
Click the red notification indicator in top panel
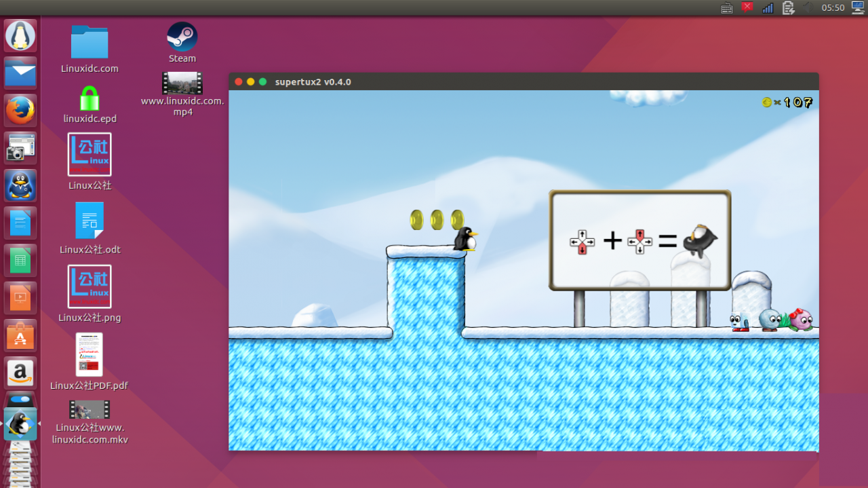pyautogui.click(x=747, y=7)
